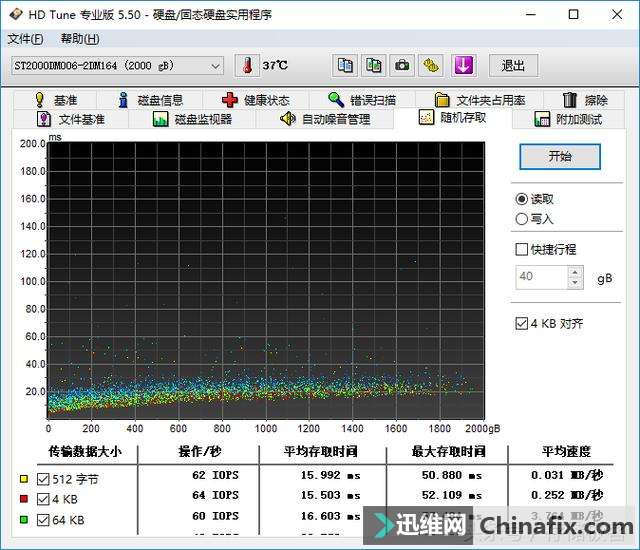Toggle the 4 KB 对齐 alignment checkbox

coord(522,324)
